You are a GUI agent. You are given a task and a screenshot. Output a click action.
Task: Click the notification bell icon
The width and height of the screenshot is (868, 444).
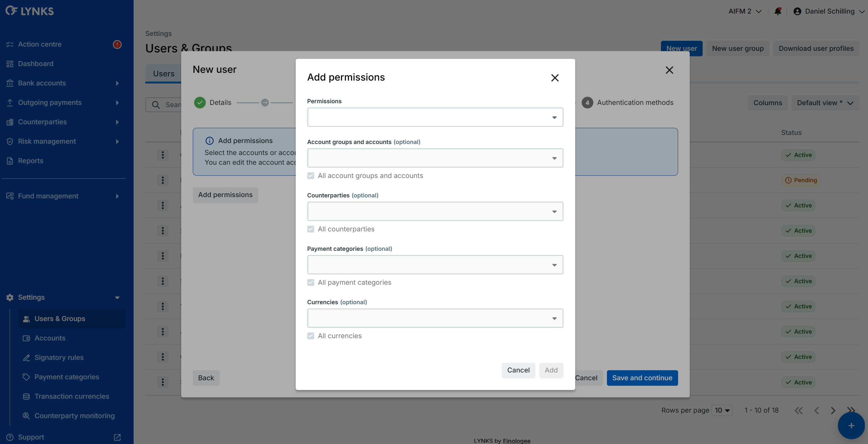pos(778,11)
